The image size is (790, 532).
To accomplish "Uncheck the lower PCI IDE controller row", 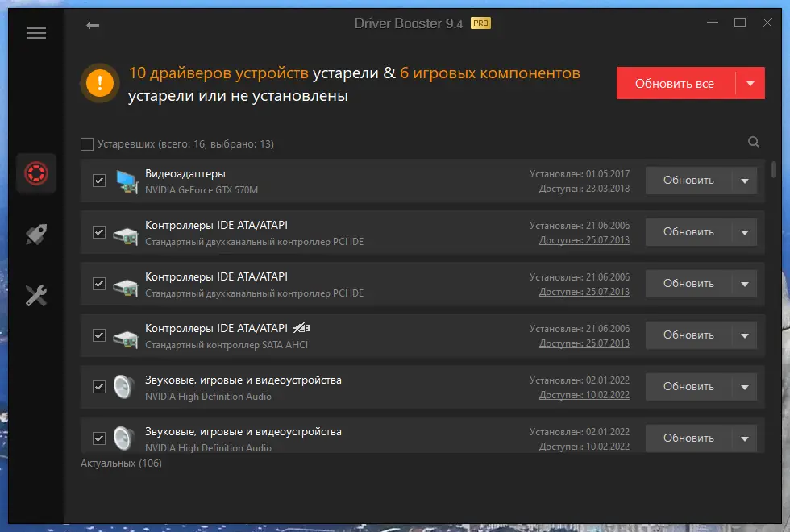I will pyautogui.click(x=99, y=284).
